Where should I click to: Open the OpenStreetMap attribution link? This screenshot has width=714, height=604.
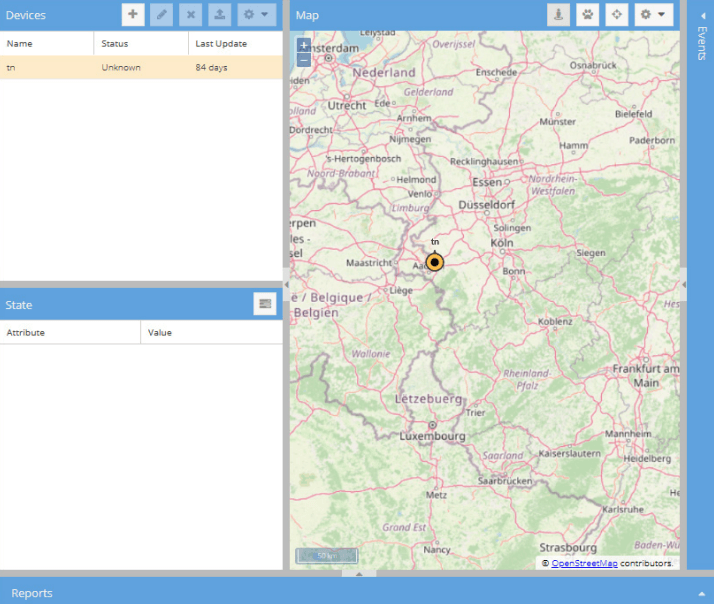pyautogui.click(x=584, y=563)
